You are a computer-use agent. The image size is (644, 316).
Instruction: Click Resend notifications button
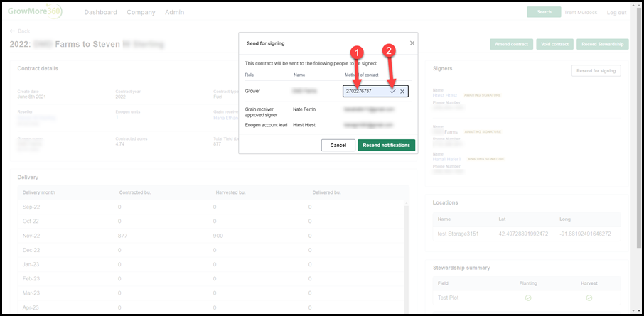point(386,146)
